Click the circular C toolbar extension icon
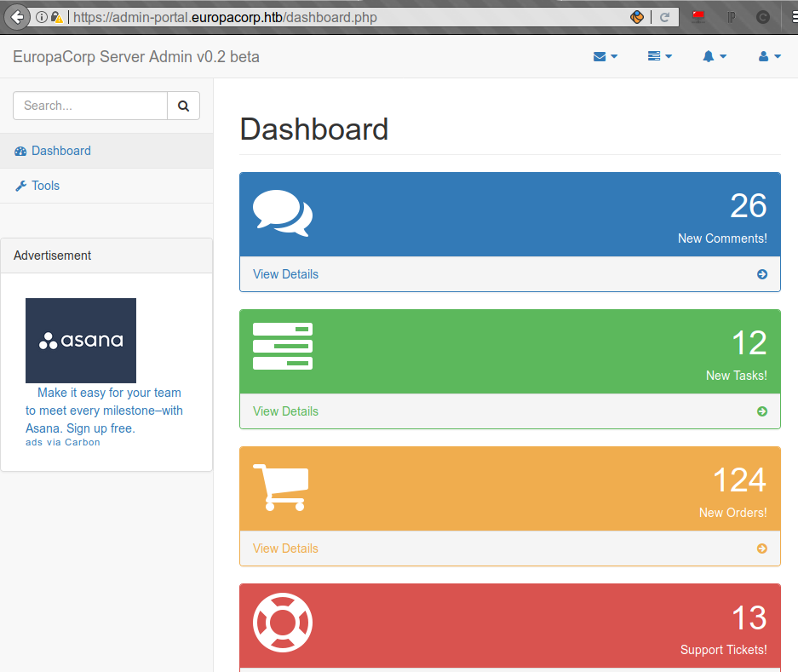This screenshot has width=798, height=672. [762, 17]
